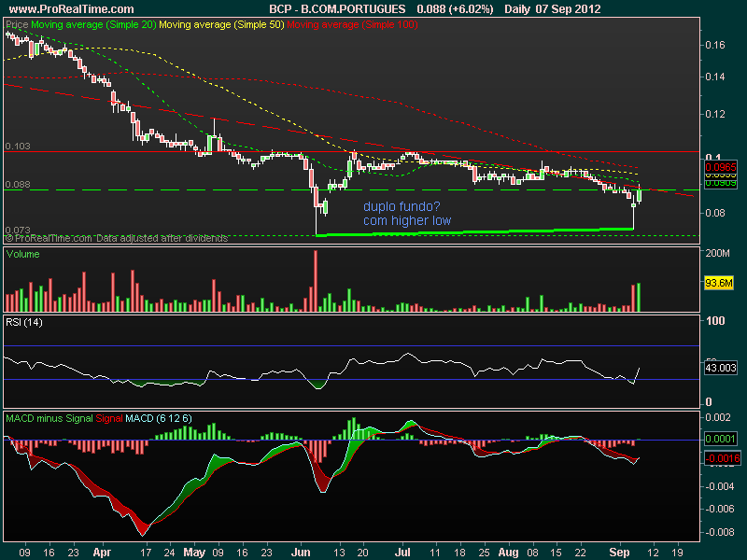Screen dimensions: 747x560
Task: Click the MACD minus Signal label
Action: coord(49,416)
